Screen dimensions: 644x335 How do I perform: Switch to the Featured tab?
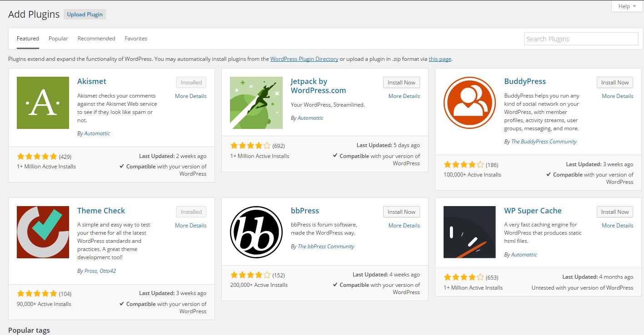tap(28, 39)
